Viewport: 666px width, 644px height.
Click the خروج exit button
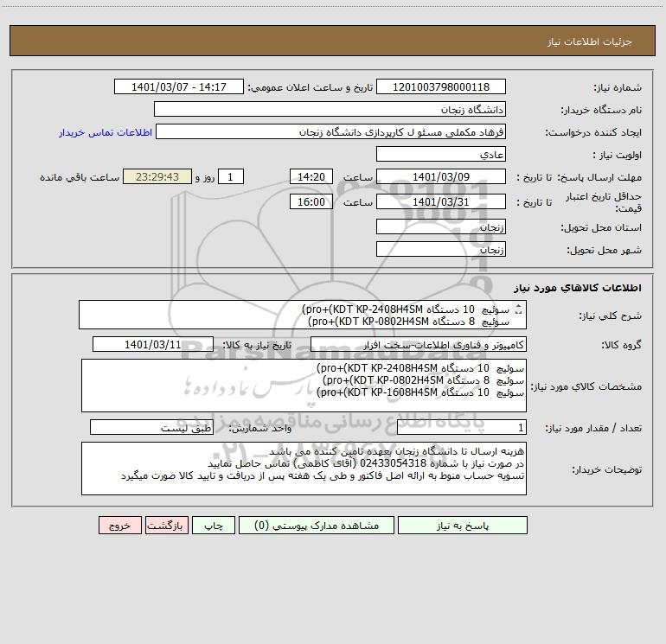point(119,525)
